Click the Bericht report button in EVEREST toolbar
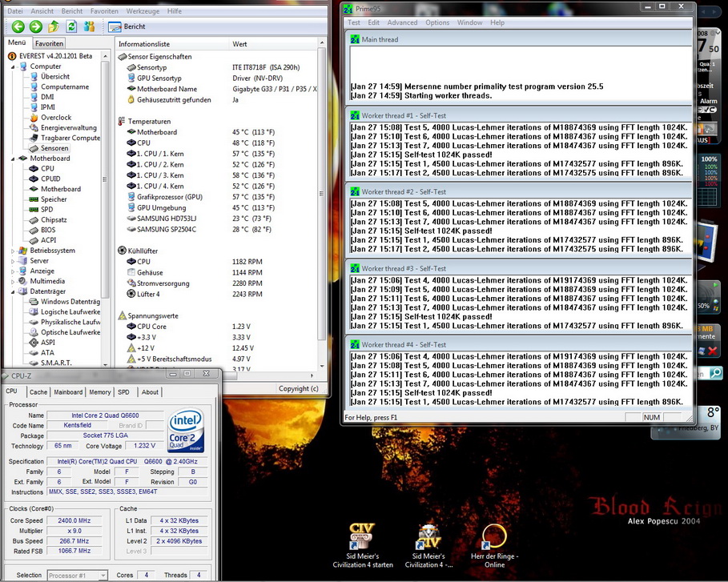This screenshot has width=728, height=582. coord(127,26)
